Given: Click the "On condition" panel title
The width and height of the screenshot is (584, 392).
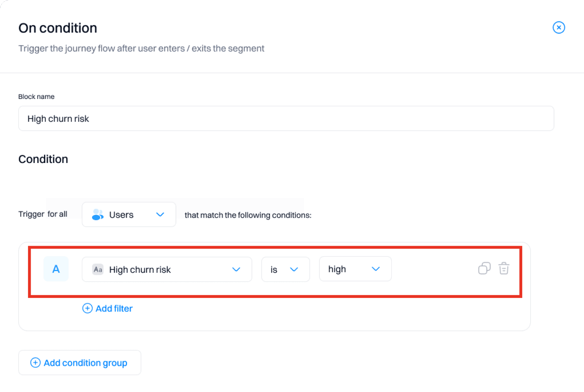Looking at the screenshot, I should click(58, 28).
